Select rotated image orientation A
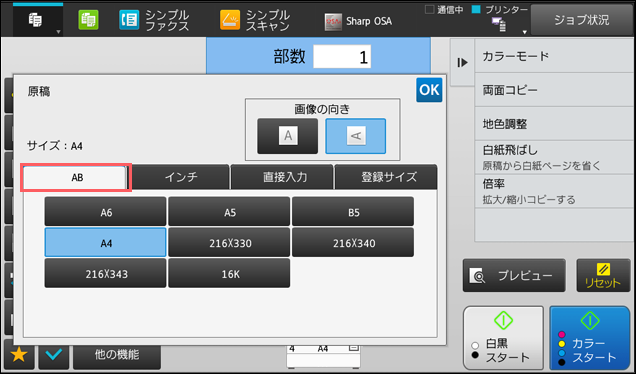The image size is (636, 374). click(355, 136)
